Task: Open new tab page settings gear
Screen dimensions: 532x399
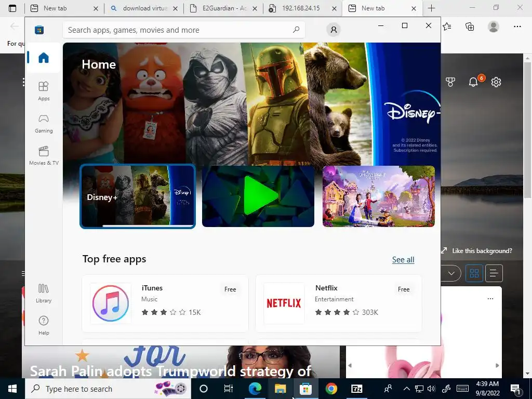Action: (496, 82)
